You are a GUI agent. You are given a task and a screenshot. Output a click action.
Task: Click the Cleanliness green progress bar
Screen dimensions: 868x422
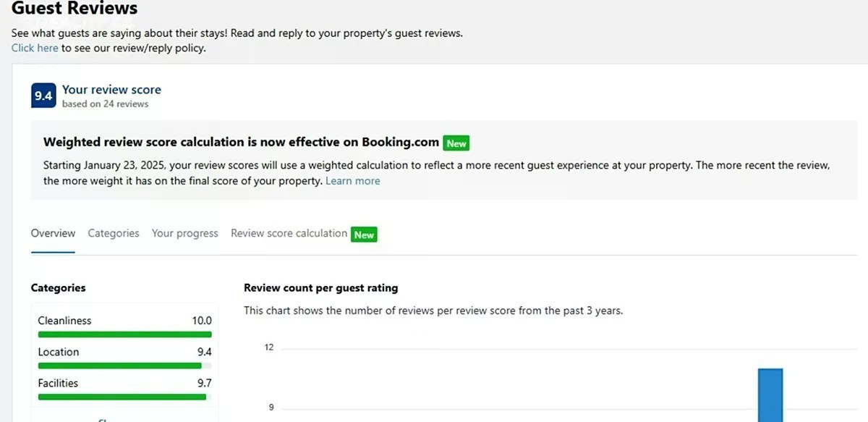point(124,334)
